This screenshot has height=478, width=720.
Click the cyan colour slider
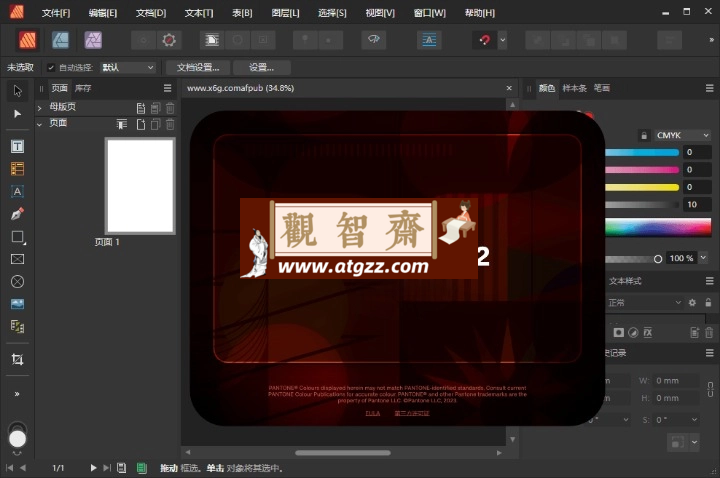[642, 152]
